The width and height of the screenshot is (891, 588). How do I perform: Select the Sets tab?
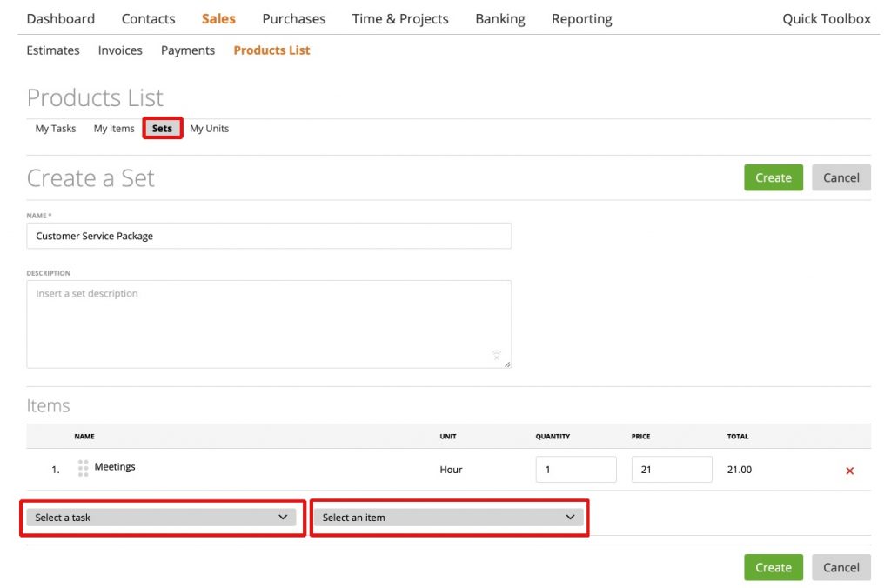click(x=162, y=128)
